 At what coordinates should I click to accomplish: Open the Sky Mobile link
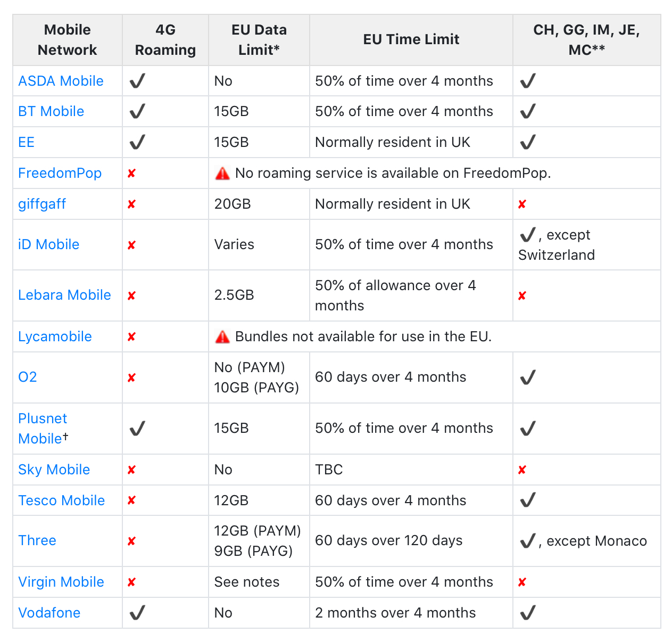[54, 470]
